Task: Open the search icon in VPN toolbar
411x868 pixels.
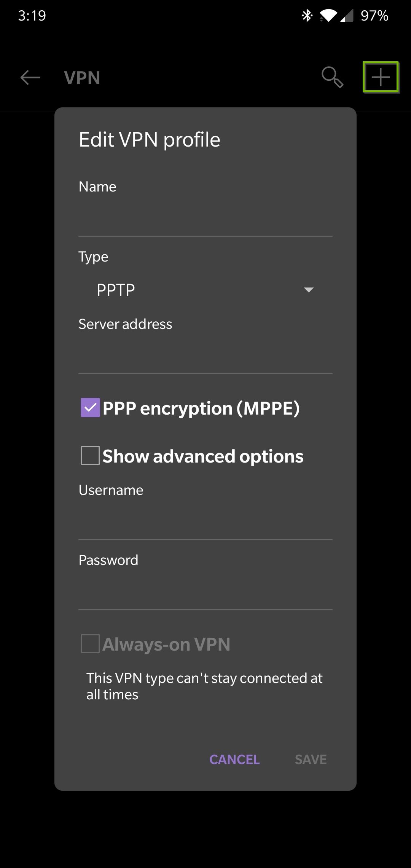Action: pyautogui.click(x=332, y=78)
